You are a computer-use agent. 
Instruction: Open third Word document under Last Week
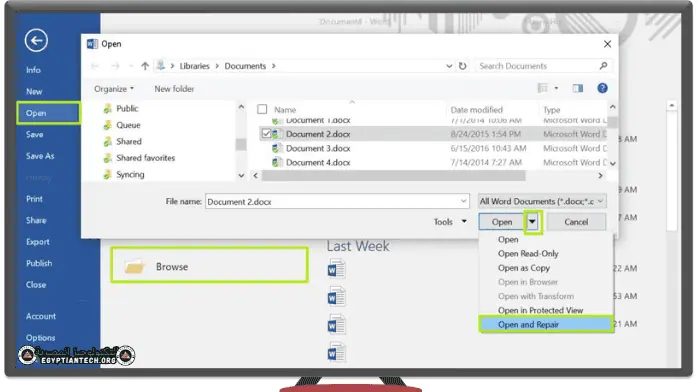pos(337,325)
